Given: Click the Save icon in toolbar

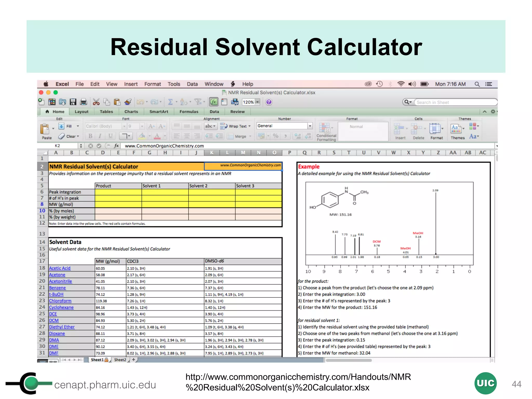Looking at the screenshot, I should 73,102.
